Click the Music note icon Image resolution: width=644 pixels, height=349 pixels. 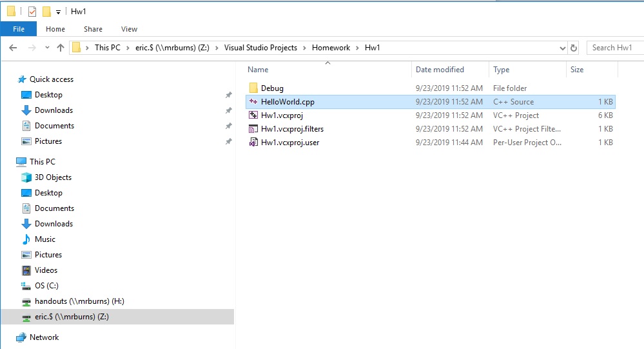click(x=26, y=239)
